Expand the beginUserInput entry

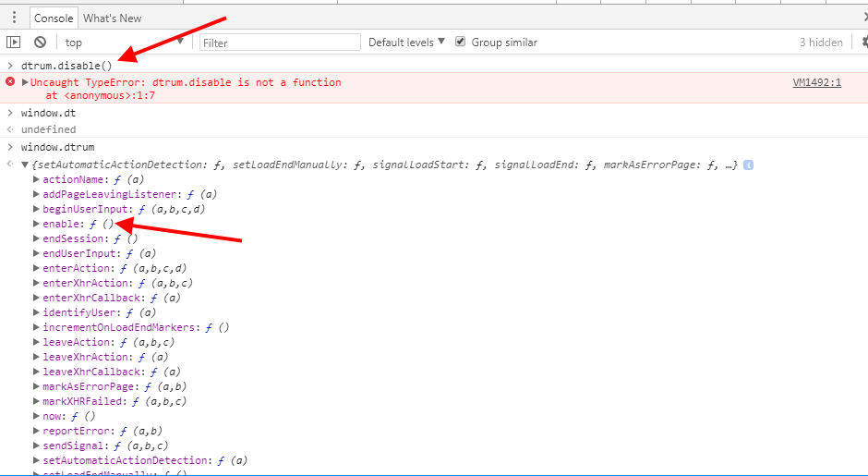37,209
